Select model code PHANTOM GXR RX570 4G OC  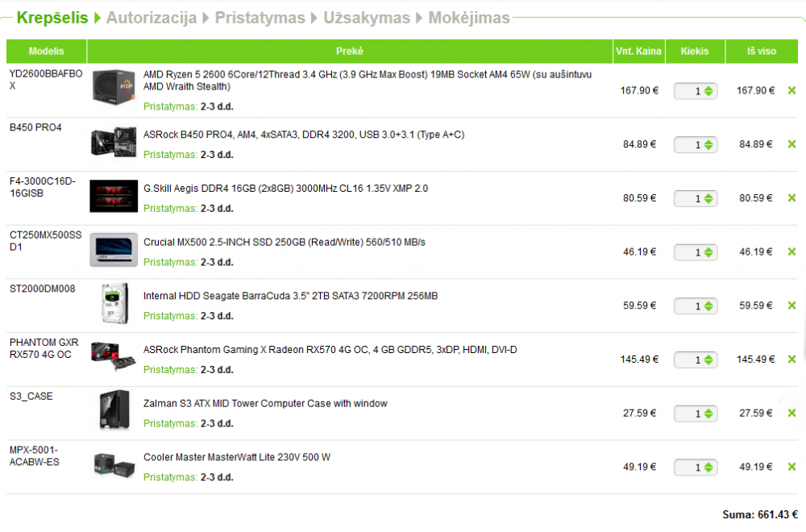(44, 348)
